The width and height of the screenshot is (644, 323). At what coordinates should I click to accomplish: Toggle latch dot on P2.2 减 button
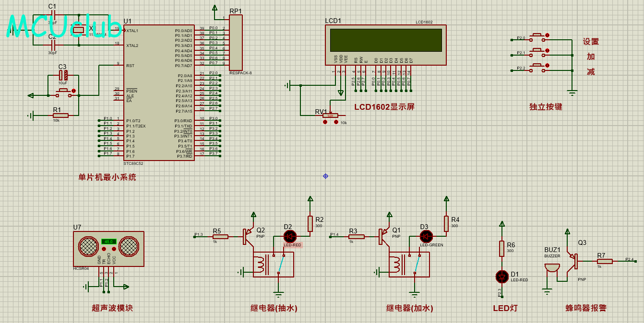pos(547,65)
